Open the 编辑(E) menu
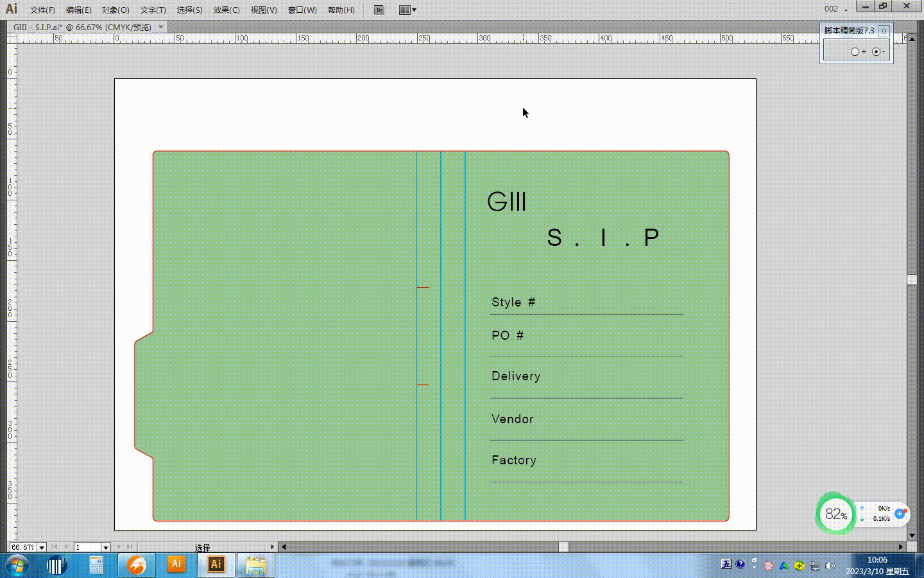Image resolution: width=924 pixels, height=578 pixels. point(79,10)
